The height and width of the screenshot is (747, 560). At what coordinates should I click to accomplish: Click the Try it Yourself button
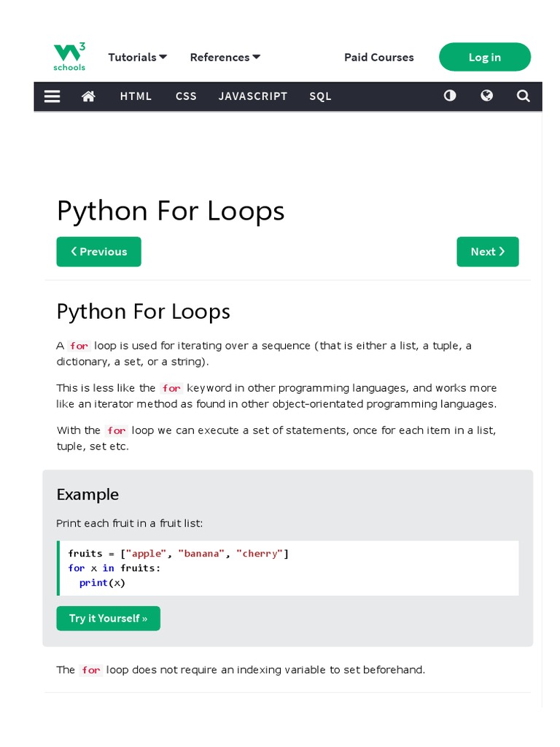108,619
